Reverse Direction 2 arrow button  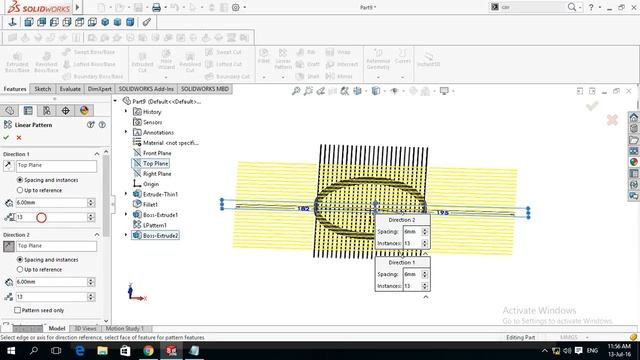pyautogui.click(x=9, y=246)
